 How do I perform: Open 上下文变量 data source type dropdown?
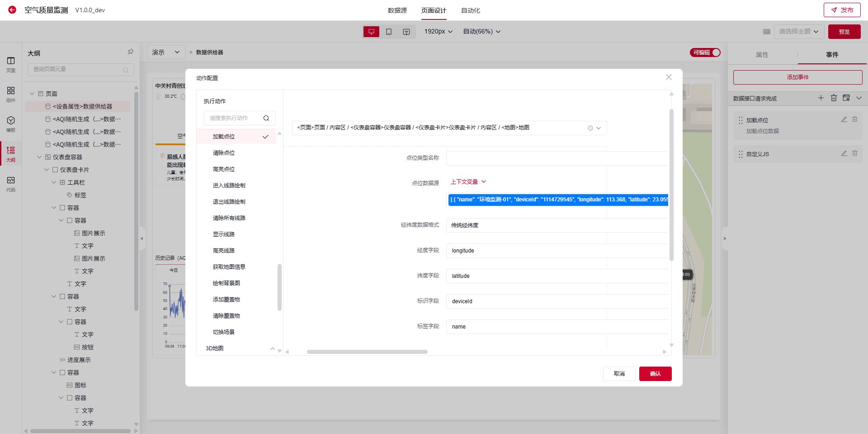[468, 182]
